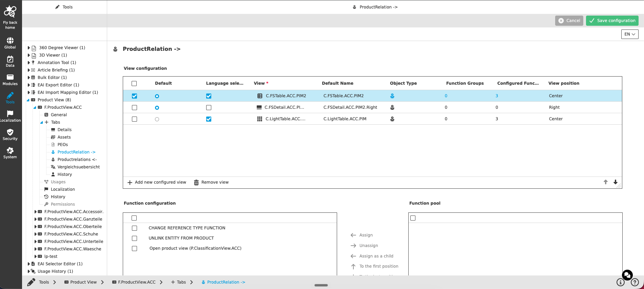Click the trash icon for Remove view
Screen dimensions: 644x289
196,183
